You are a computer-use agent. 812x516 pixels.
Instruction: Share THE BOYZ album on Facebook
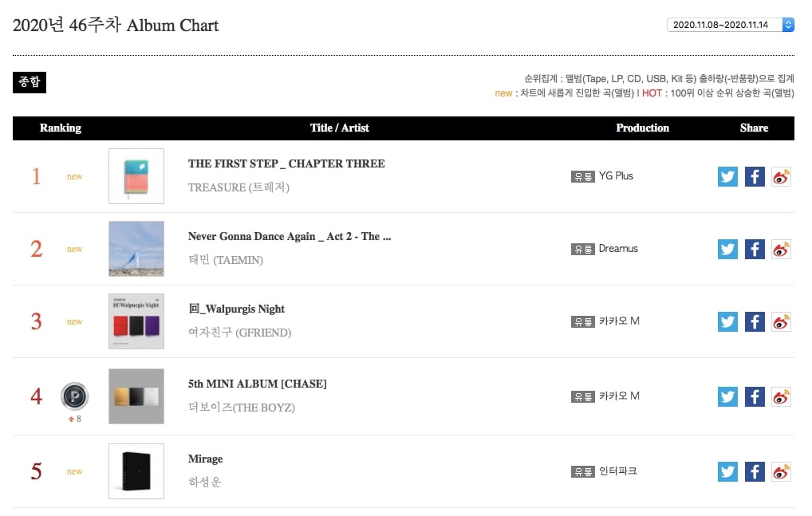(755, 396)
